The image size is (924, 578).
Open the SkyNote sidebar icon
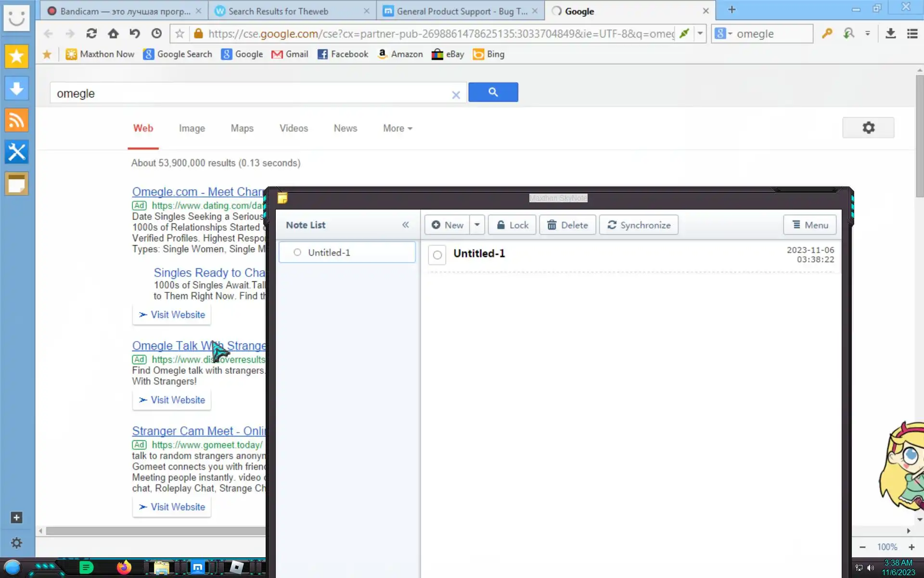(x=16, y=184)
